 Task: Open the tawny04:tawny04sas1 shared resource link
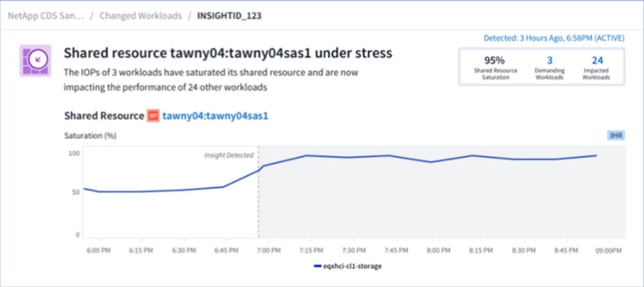(215, 116)
